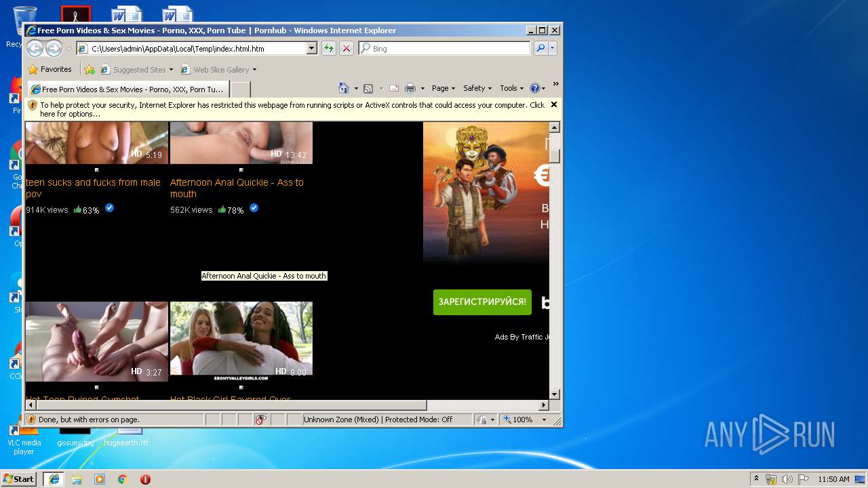Click the Ads By Traffic link

[x=521, y=337]
